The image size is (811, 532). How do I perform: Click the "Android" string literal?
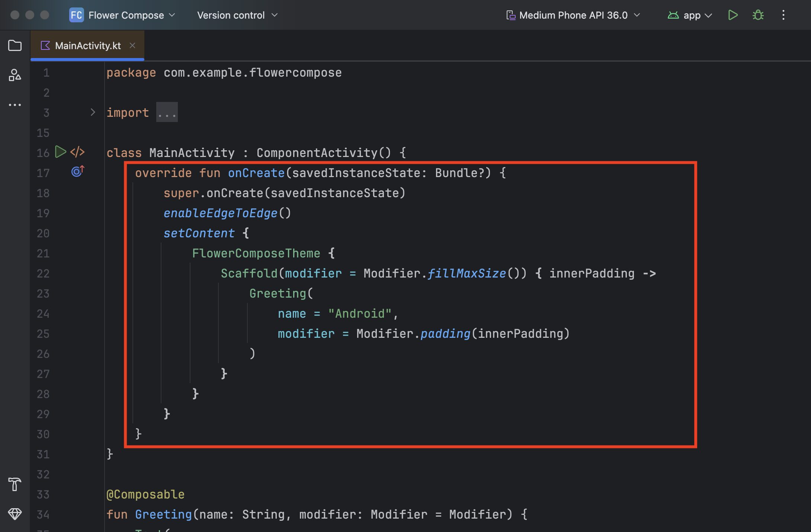click(x=360, y=314)
